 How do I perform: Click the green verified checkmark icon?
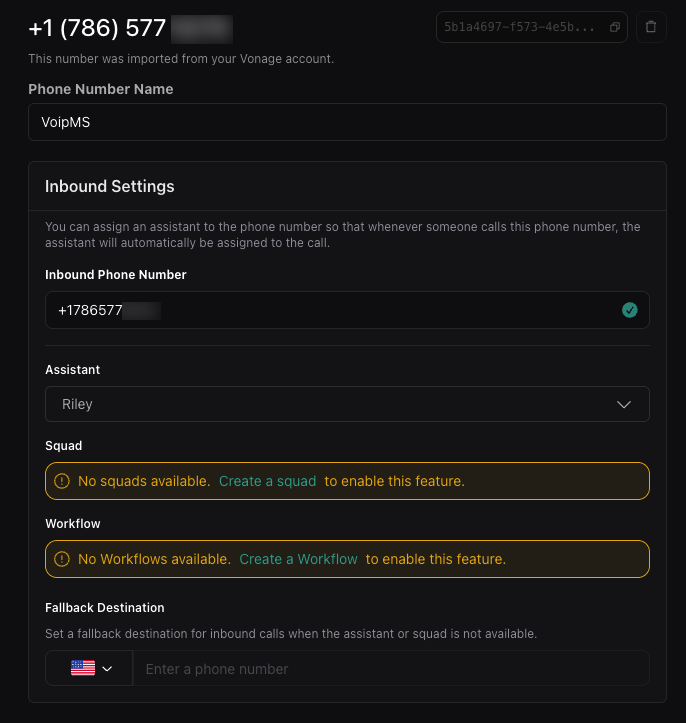pos(629,310)
